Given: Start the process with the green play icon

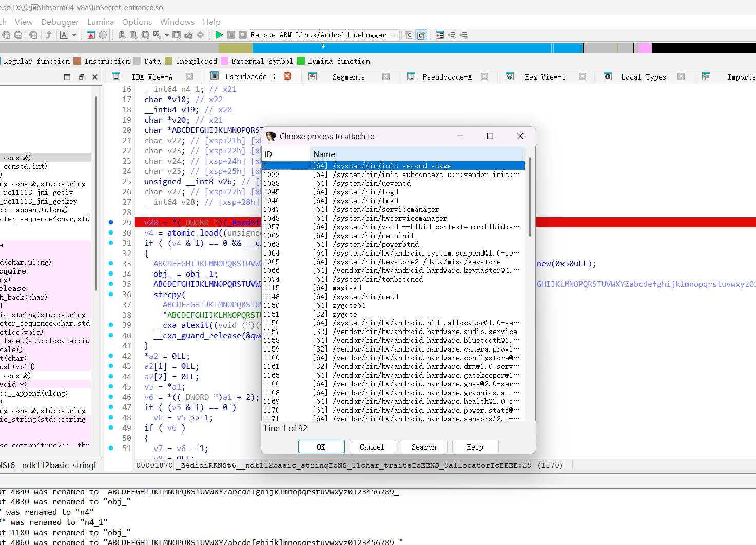Looking at the screenshot, I should click(219, 35).
